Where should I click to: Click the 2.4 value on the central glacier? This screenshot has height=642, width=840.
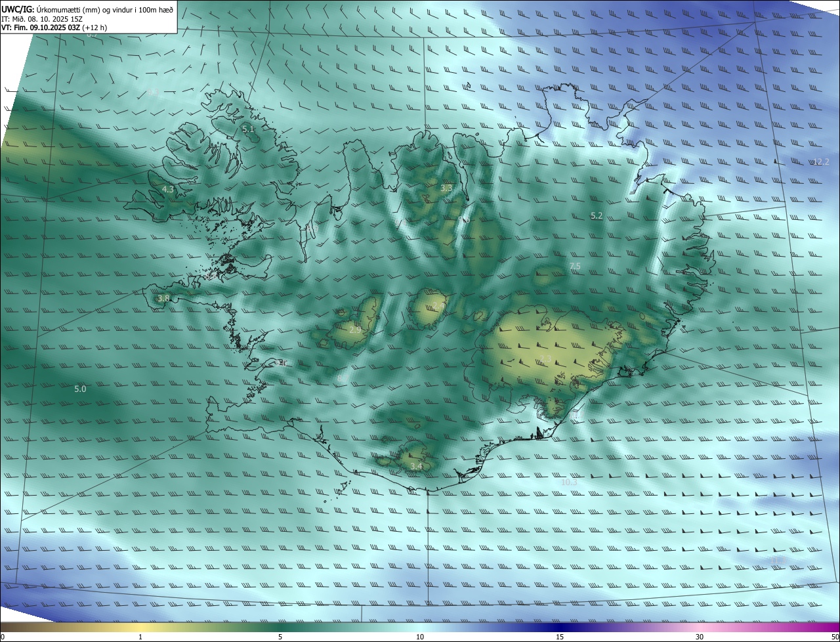[438, 307]
